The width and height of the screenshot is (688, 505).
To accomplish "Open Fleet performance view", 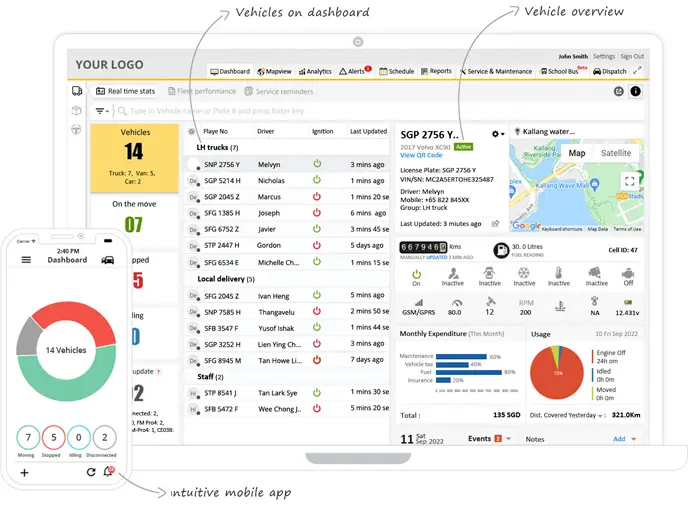I will pyautogui.click(x=202, y=91).
